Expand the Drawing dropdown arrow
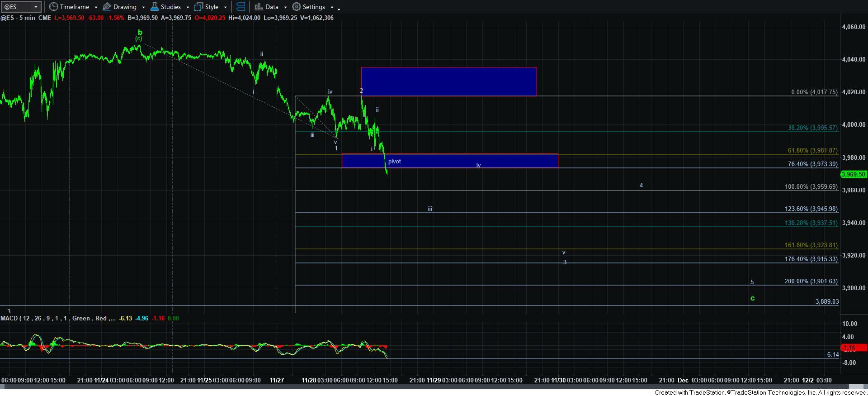 (143, 7)
